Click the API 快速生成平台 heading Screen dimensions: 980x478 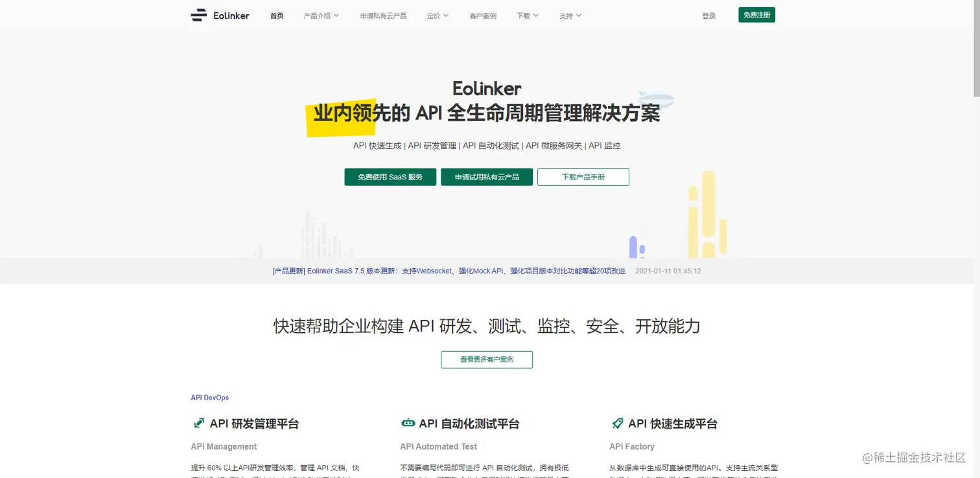[x=673, y=424]
